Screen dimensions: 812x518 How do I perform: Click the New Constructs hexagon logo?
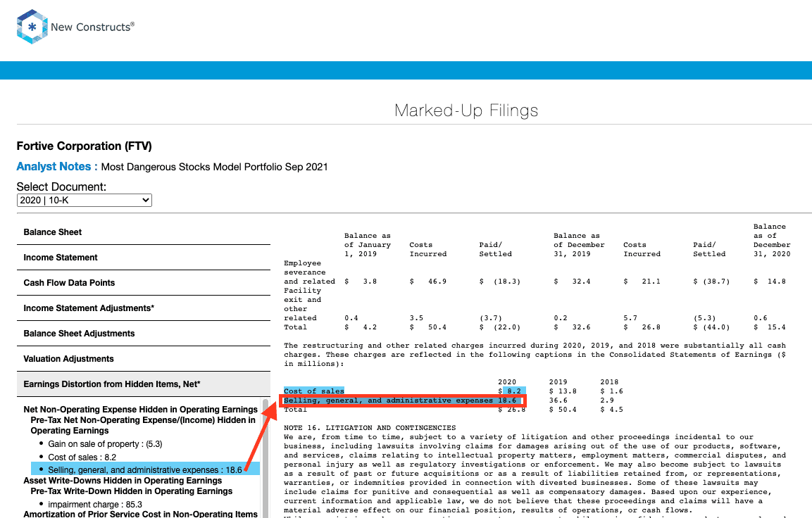tap(32, 26)
